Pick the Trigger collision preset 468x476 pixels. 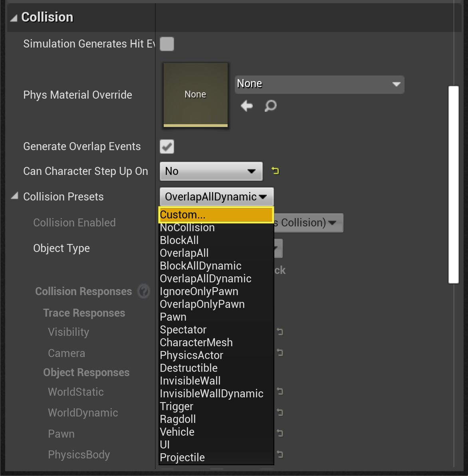(x=176, y=407)
